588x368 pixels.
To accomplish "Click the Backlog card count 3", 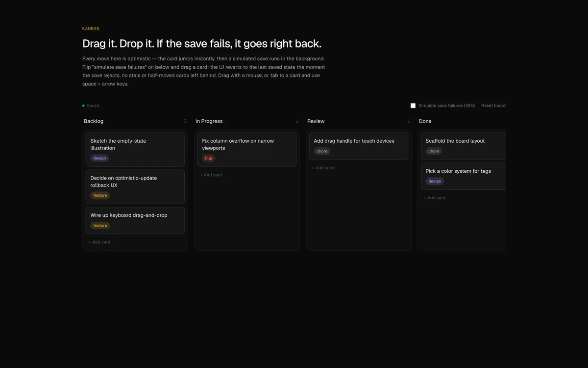I will [185, 121].
